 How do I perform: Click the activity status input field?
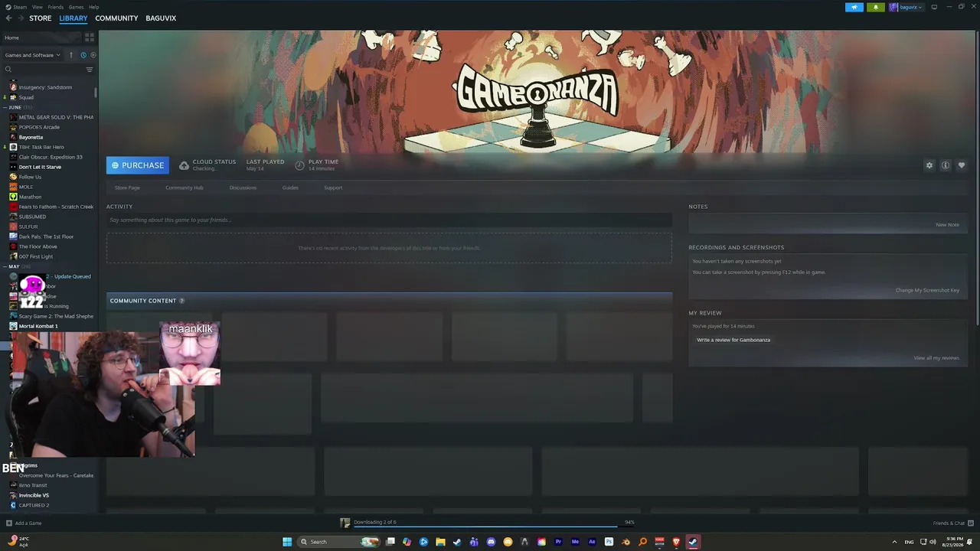(x=389, y=220)
